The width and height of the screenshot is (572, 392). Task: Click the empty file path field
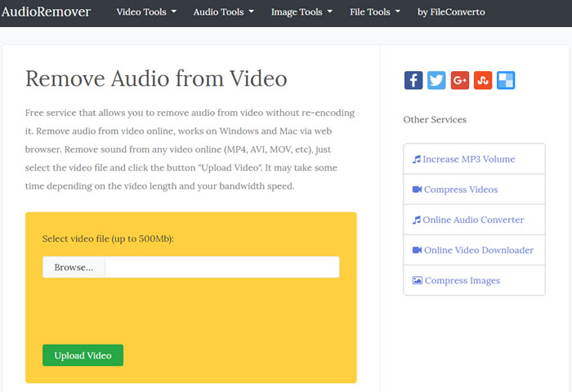[x=221, y=267]
